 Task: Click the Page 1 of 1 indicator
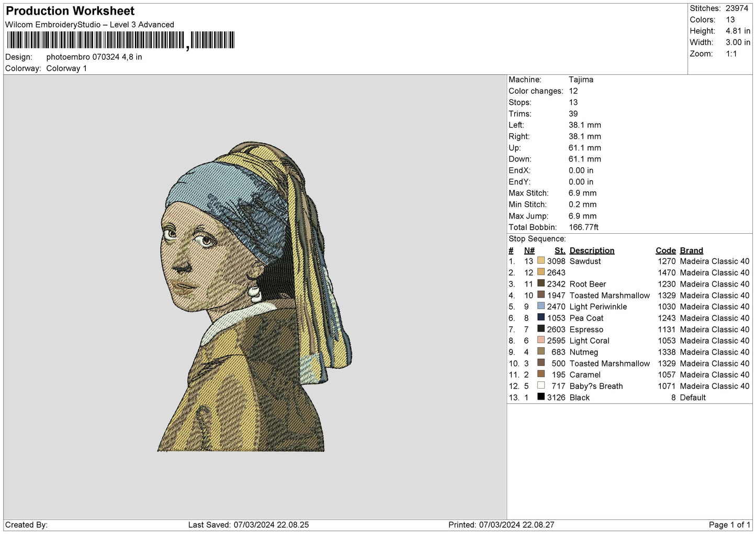729,525
